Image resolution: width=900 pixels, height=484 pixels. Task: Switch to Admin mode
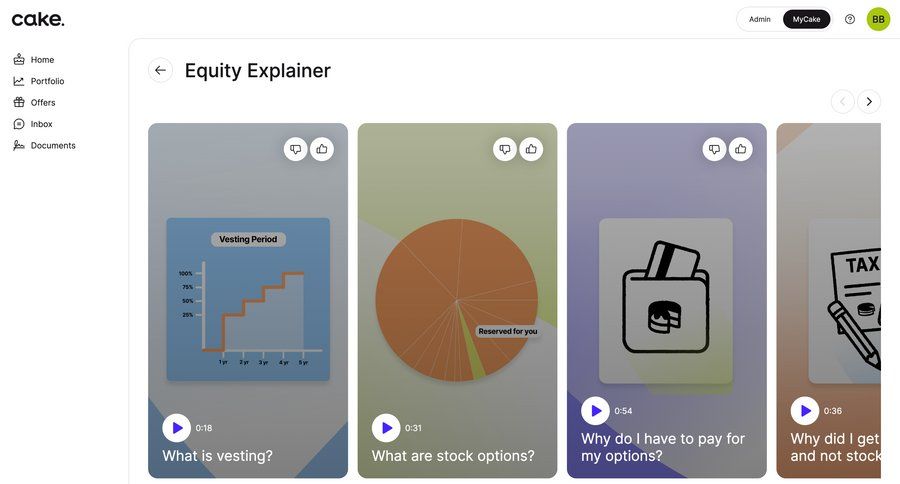click(760, 19)
